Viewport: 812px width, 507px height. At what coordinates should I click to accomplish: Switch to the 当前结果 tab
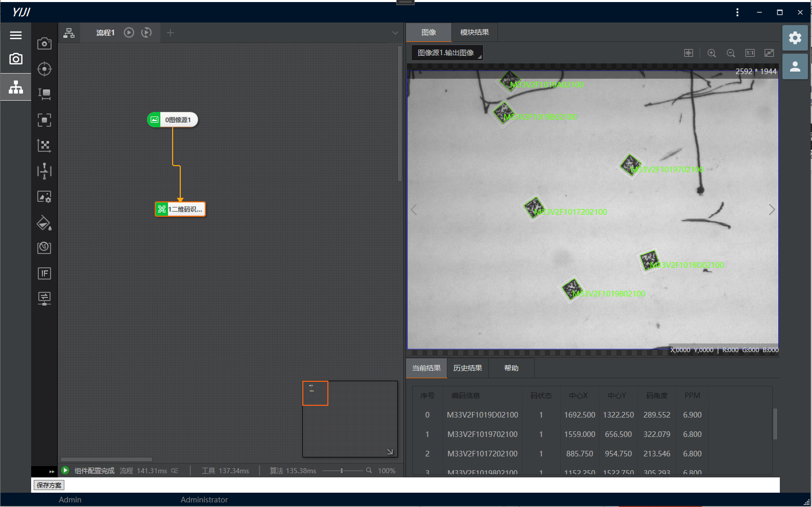tap(426, 368)
